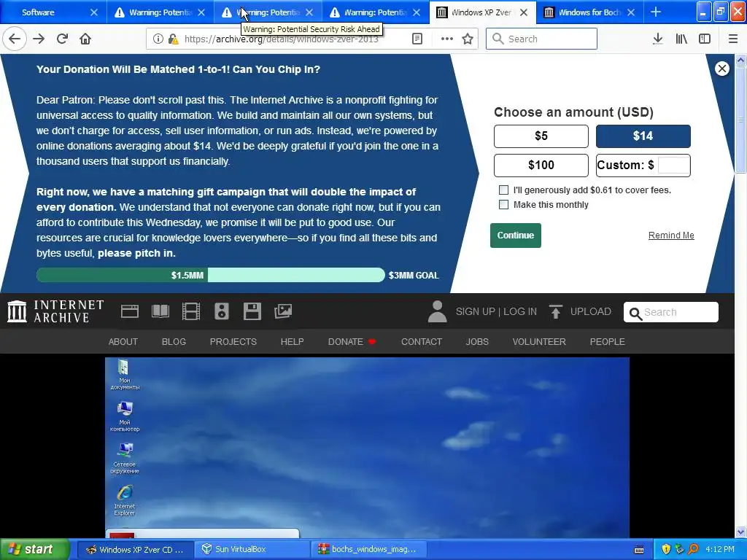The image size is (747, 560).
Task: Close the donation banner
Action: tap(722, 69)
